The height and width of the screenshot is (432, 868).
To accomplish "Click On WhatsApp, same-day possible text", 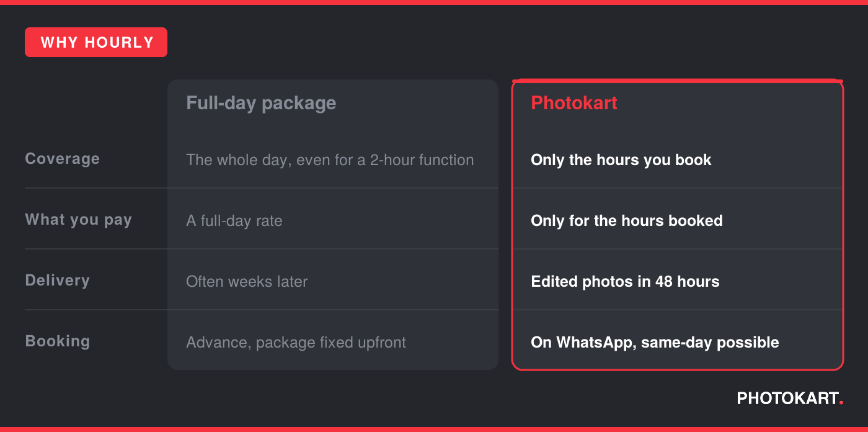I will [x=655, y=343].
